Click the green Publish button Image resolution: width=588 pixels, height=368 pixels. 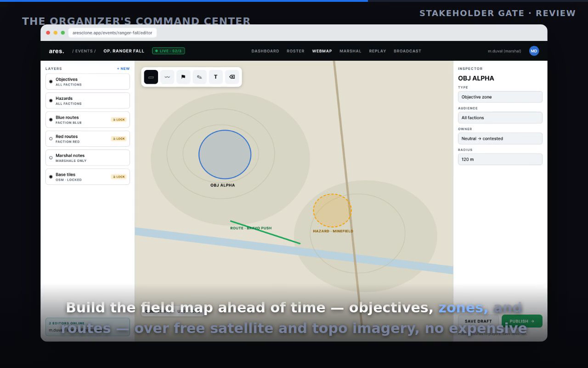pyautogui.click(x=522, y=321)
